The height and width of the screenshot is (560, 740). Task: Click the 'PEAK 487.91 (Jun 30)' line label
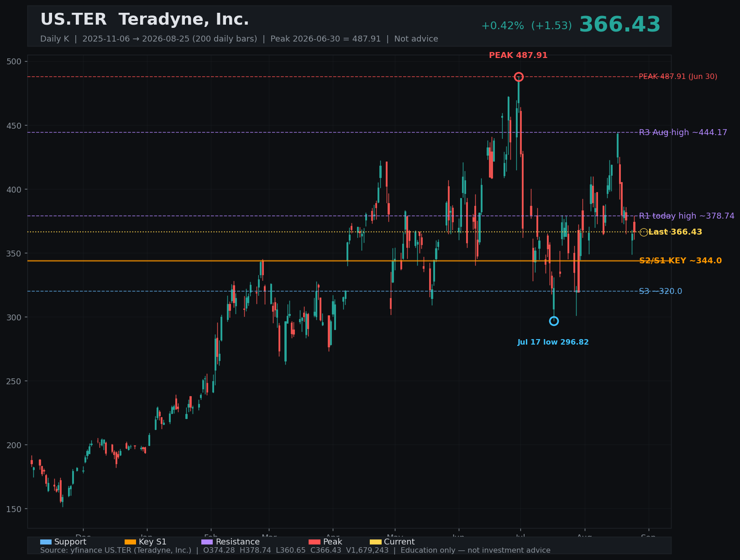pos(678,77)
